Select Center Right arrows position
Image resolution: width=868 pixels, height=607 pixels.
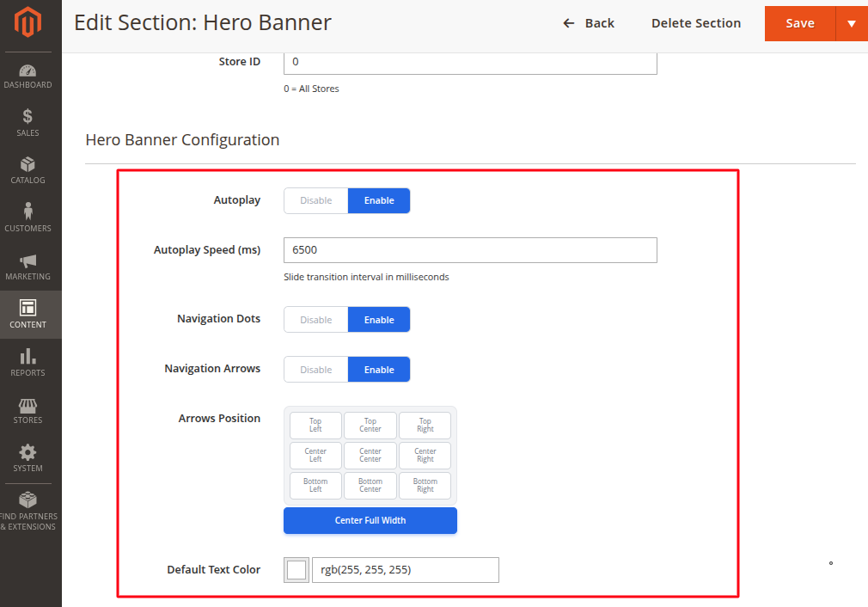pos(425,456)
